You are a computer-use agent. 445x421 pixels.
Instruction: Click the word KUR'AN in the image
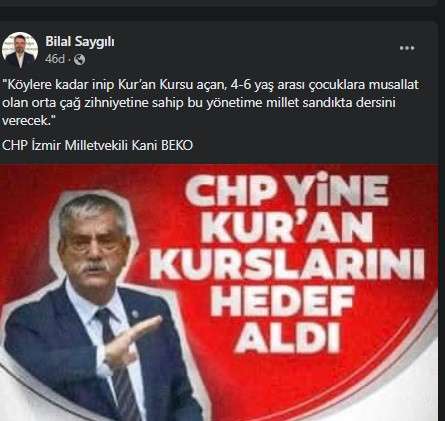point(286,227)
